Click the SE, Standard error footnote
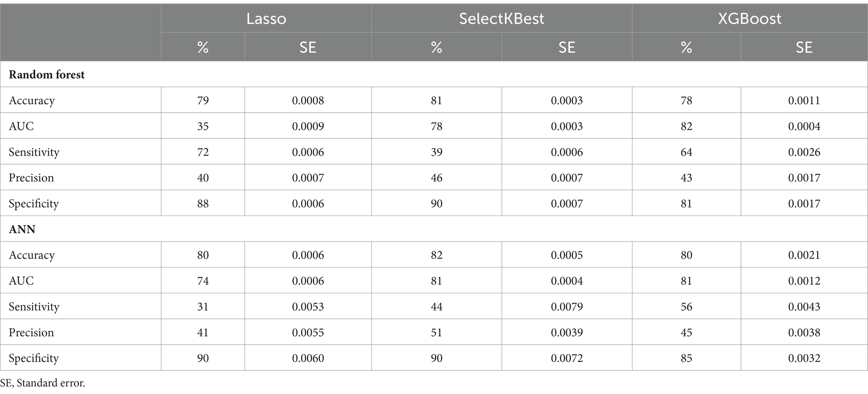This screenshot has height=394, width=868. point(42,383)
